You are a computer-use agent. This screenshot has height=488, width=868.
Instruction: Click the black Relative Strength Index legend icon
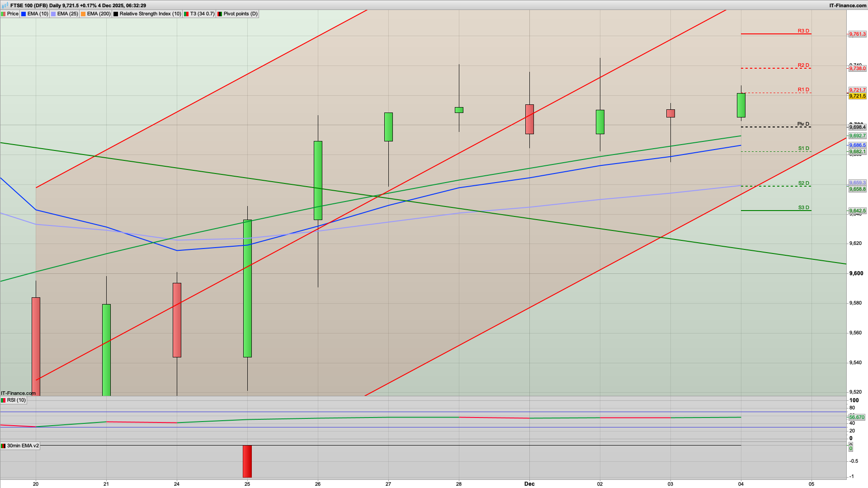(x=116, y=14)
